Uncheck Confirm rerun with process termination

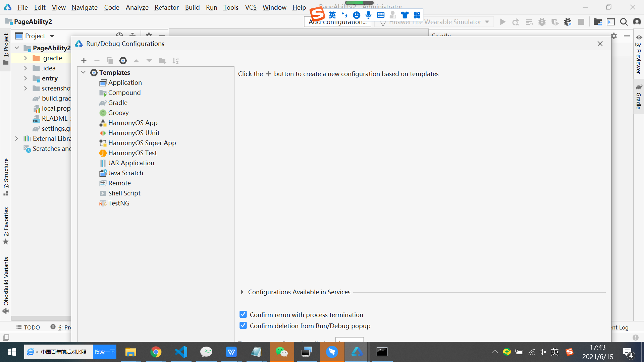pos(243,314)
